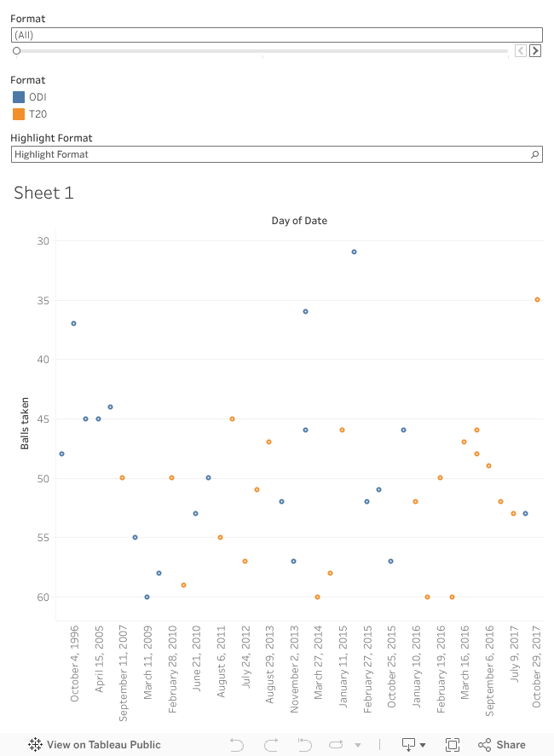Screen dimensions: 554x756
Task: Expand the refresh options dropdown arrow
Action: tap(358, 745)
